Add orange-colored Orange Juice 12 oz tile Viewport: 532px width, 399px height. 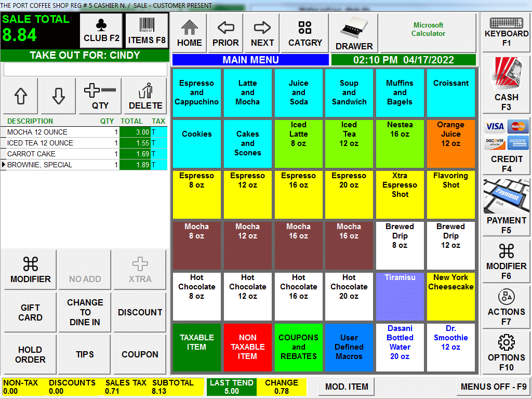(x=450, y=144)
